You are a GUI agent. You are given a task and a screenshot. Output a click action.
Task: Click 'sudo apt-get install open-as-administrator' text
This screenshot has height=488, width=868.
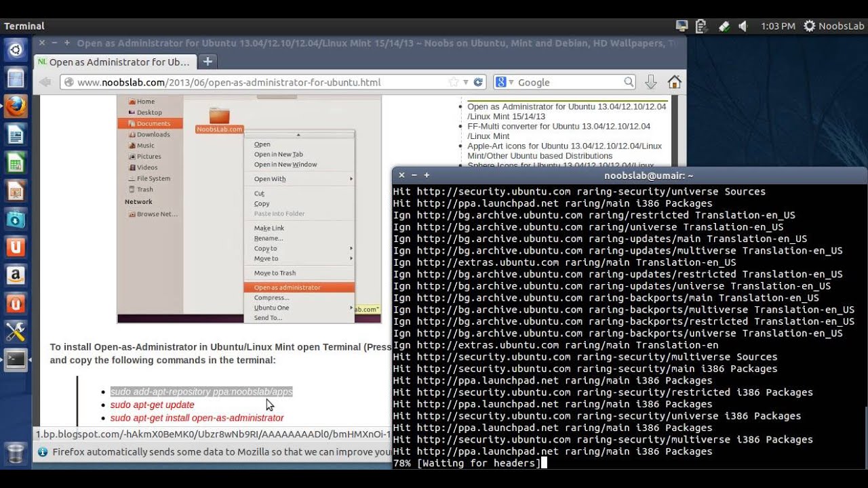click(x=197, y=418)
